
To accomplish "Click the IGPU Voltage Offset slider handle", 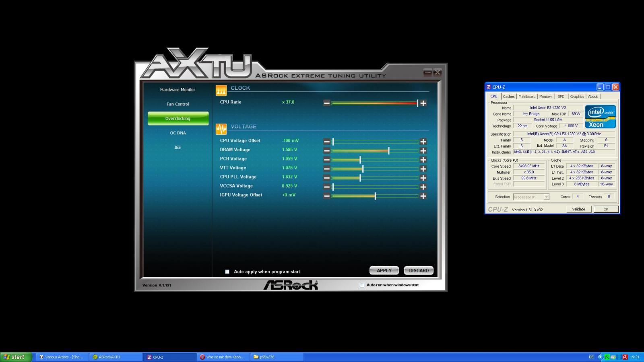I will (x=375, y=196).
